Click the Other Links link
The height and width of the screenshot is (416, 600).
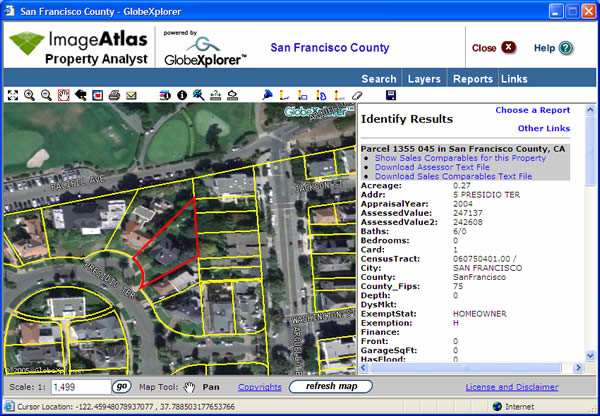[544, 129]
